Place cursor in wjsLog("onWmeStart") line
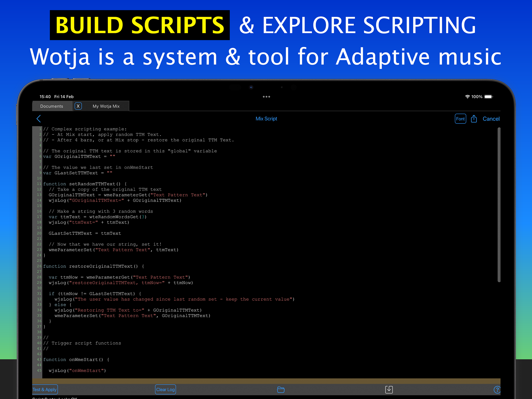The image size is (532, 399). pyautogui.click(x=77, y=370)
